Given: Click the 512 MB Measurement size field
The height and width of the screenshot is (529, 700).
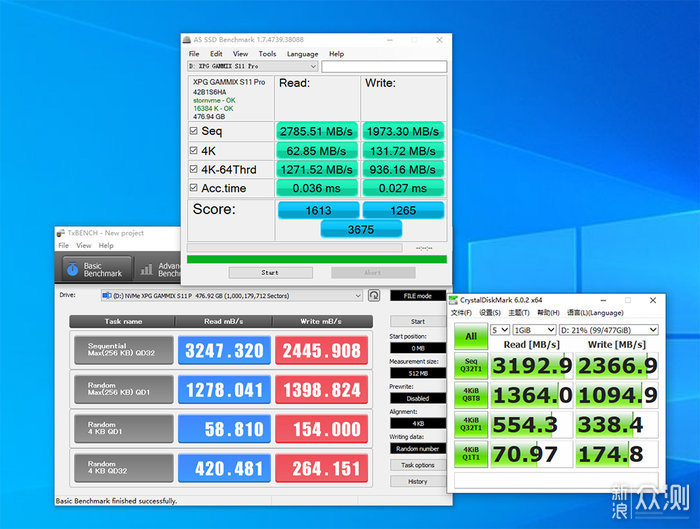Looking at the screenshot, I should (x=418, y=373).
